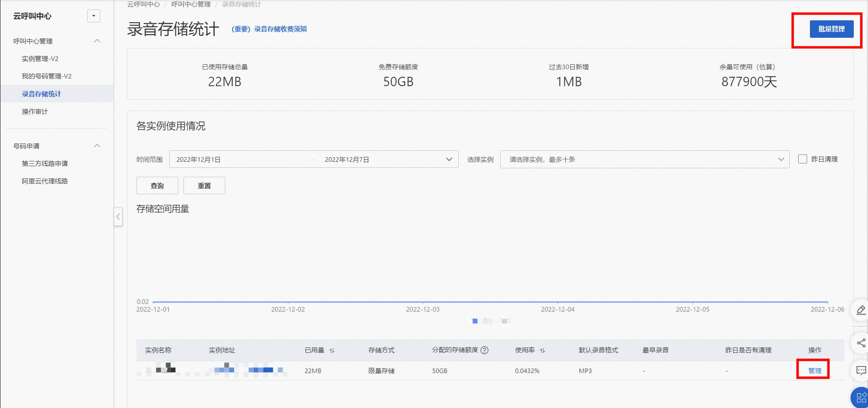This screenshot has height=408, width=868.
Task: Click the 查询 button
Action: pos(157,186)
